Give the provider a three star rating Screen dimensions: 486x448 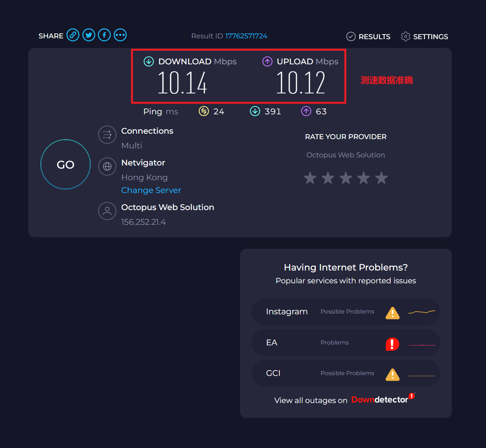click(346, 178)
